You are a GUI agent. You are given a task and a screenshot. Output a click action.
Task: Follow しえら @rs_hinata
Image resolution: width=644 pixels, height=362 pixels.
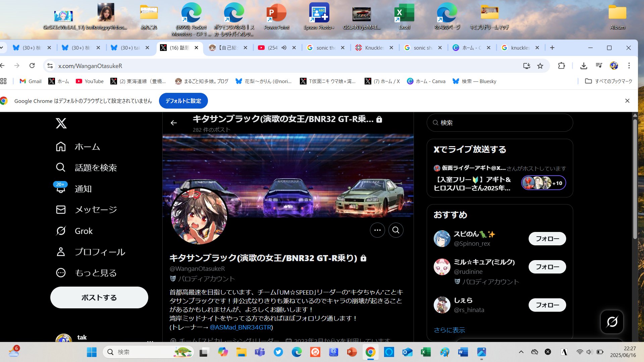click(547, 305)
